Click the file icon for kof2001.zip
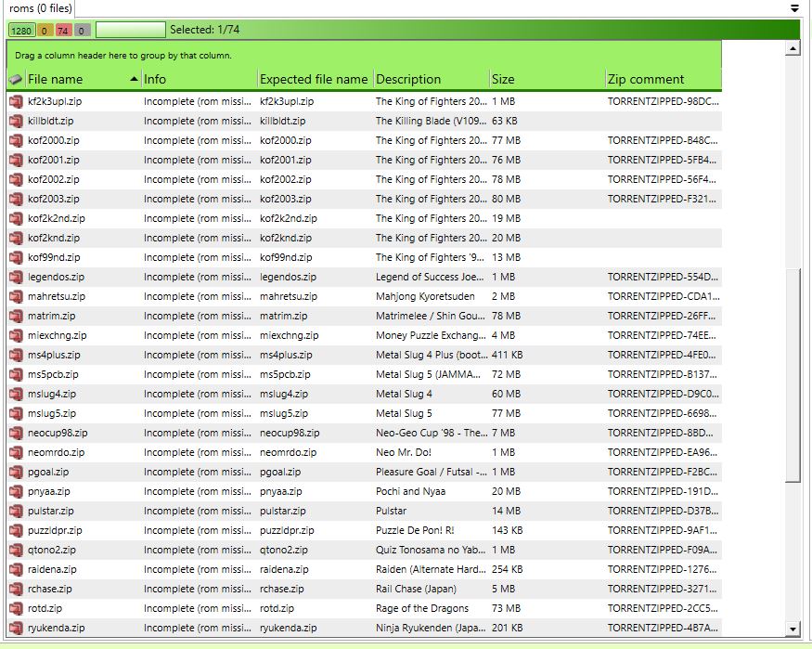This screenshot has height=649, width=812. click(16, 160)
